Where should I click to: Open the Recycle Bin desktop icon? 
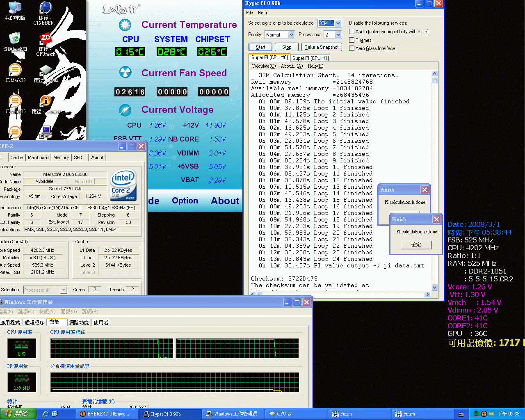[15, 41]
